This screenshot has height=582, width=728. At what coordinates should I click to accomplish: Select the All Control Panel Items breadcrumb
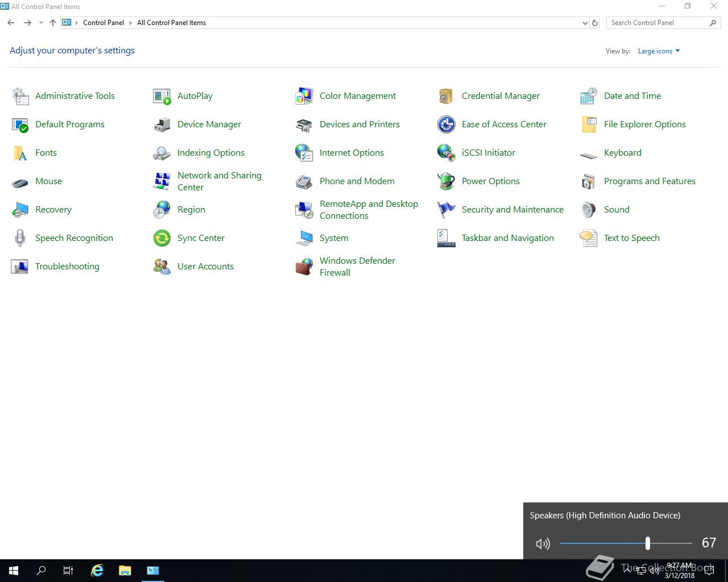coord(171,23)
